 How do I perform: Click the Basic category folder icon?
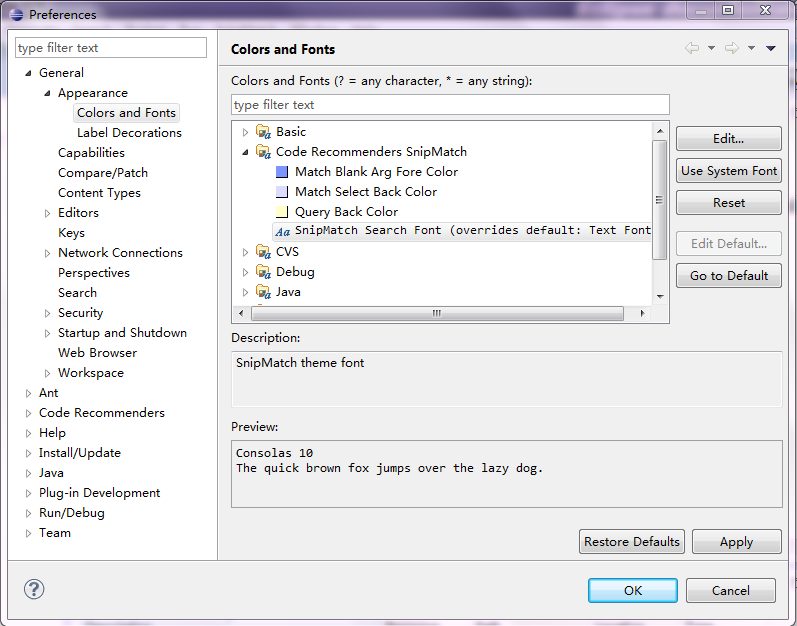click(263, 132)
